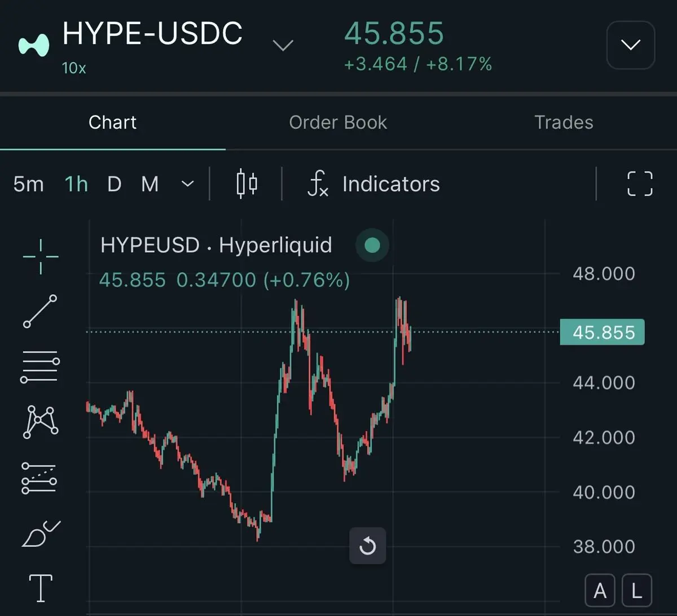Select the M monthly timeframe
The height and width of the screenshot is (616, 677).
coord(150,184)
